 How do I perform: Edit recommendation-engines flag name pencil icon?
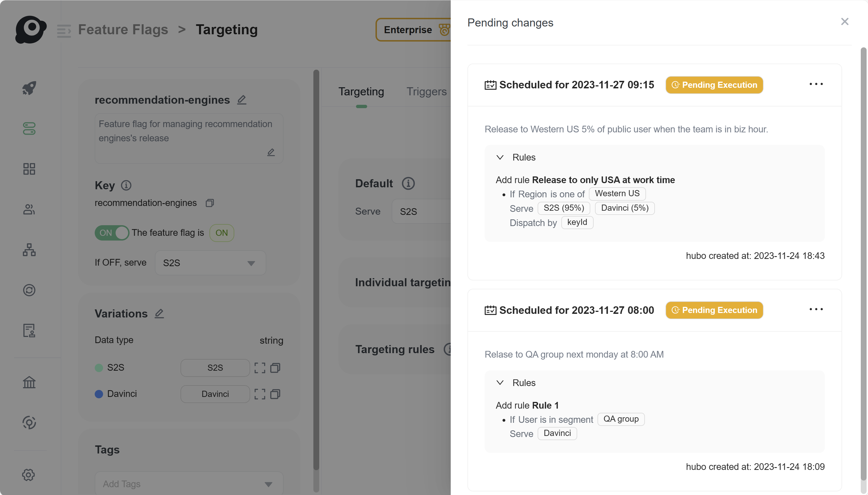tap(242, 100)
